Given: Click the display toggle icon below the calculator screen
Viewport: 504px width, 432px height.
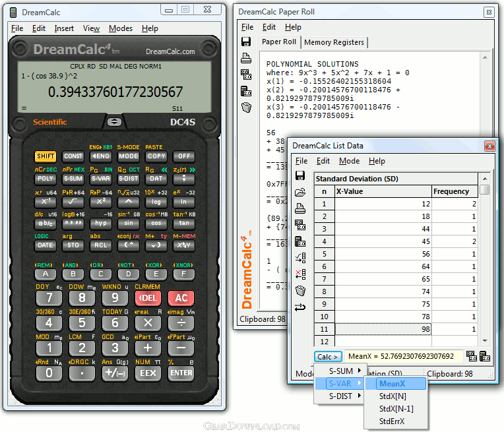Looking at the screenshot, I should click(x=114, y=122).
